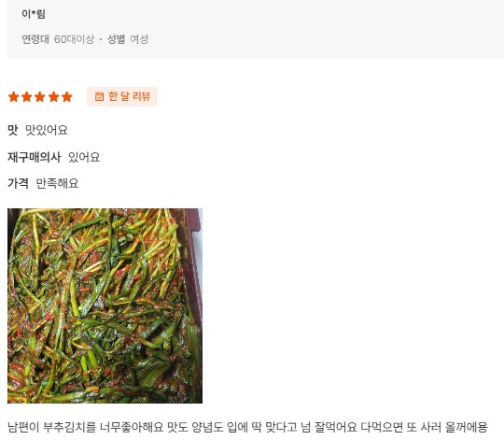The width and height of the screenshot is (504, 440).
Task: Click the calendar icon in 한 달 리뷰 badge
Action: (99, 96)
